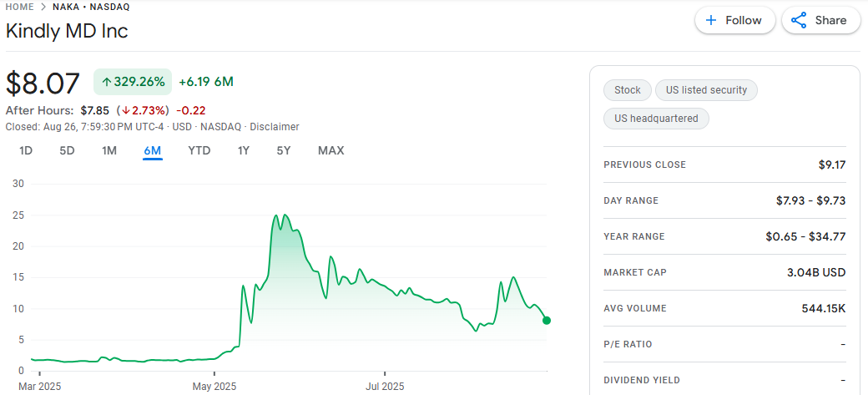Click the $7.93 - $9.73 day range
The width and height of the screenshot is (868, 395).
click(x=811, y=200)
